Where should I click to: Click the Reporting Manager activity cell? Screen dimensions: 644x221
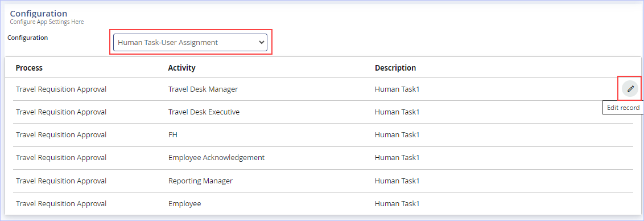(200, 181)
